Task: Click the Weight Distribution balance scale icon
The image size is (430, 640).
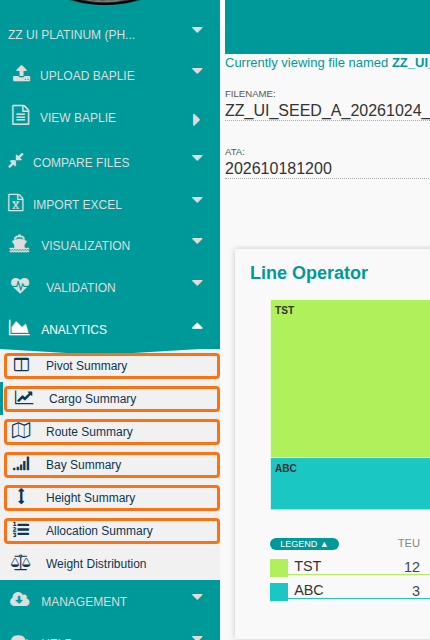Action: [20, 563]
